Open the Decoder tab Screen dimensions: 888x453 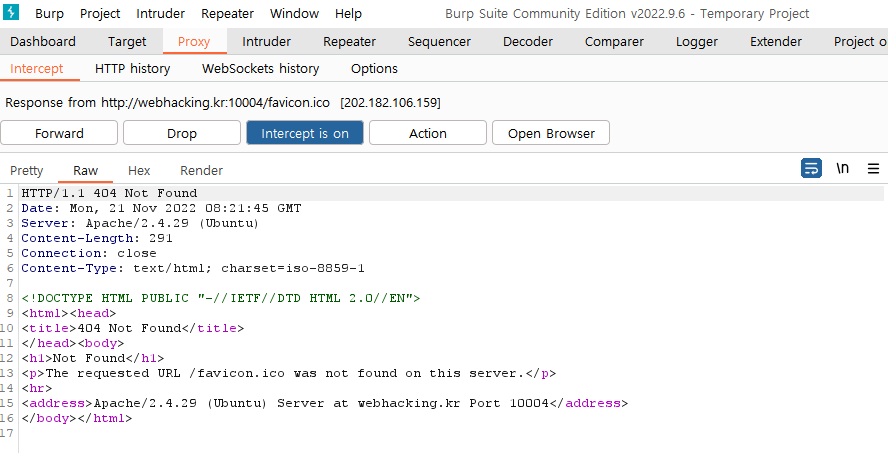528,41
